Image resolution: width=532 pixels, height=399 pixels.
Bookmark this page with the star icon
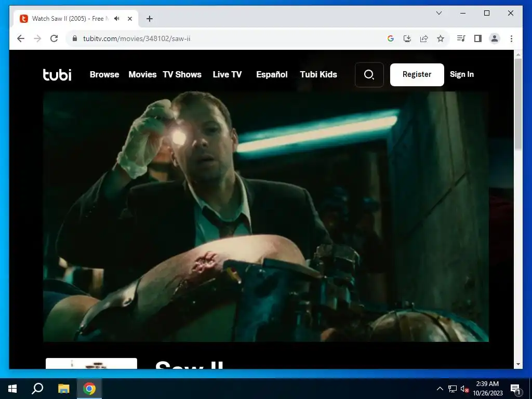tap(441, 38)
